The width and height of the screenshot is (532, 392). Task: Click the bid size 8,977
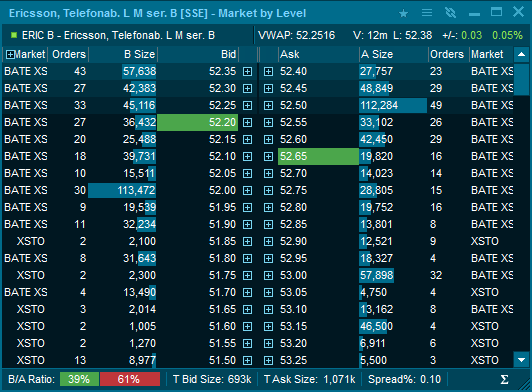point(142,360)
